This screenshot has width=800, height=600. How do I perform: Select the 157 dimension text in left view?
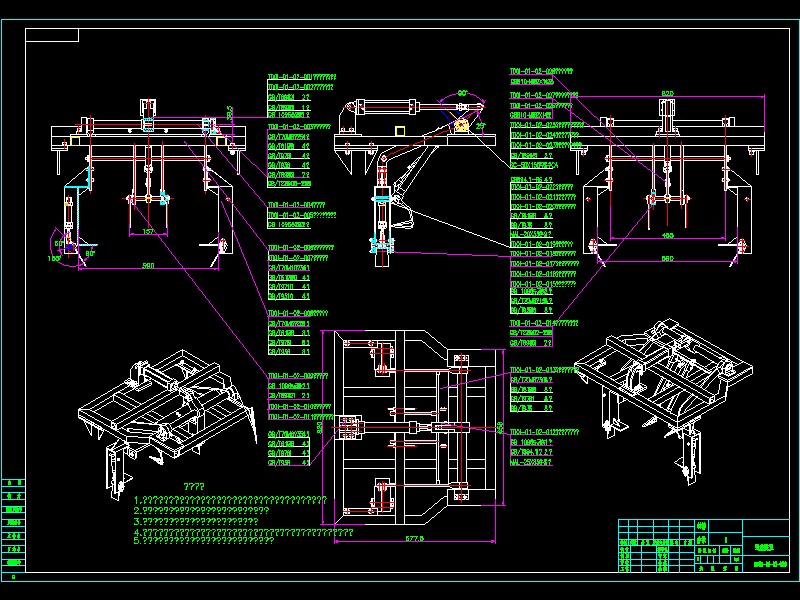point(148,232)
